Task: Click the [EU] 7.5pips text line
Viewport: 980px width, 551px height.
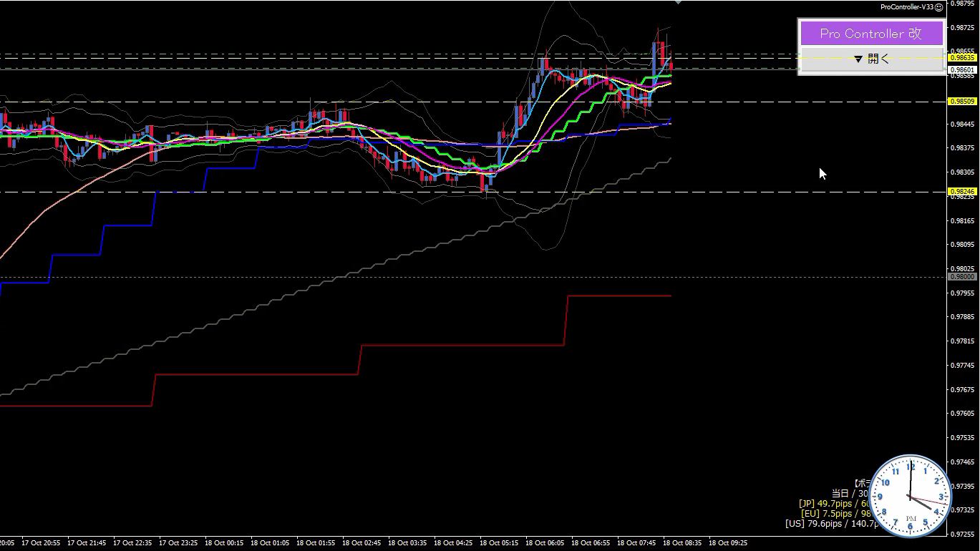Action: coord(835,514)
